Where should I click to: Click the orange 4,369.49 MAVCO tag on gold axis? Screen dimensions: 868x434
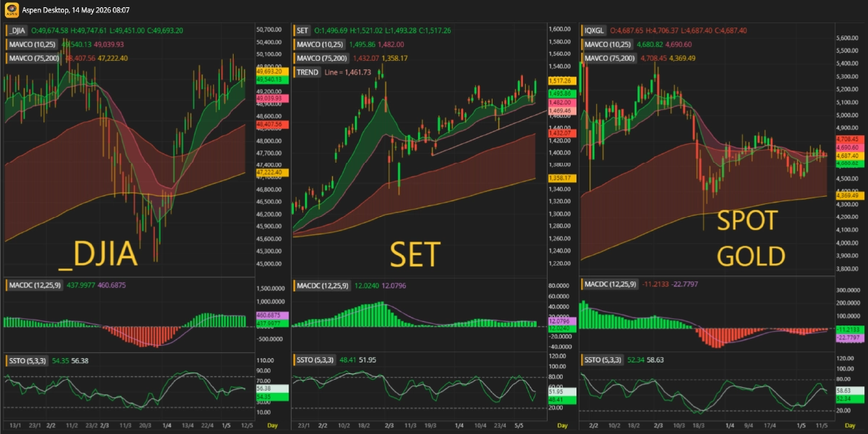coord(846,195)
